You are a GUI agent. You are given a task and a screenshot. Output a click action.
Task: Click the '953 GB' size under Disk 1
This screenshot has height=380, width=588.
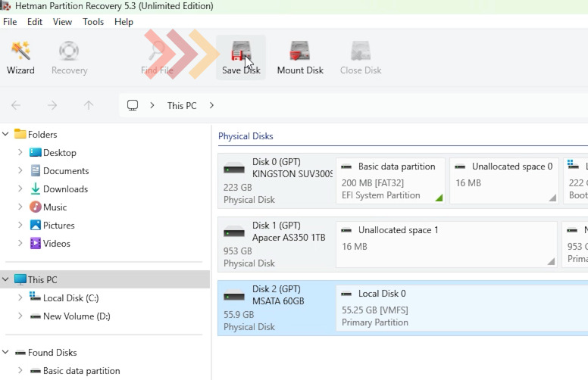tap(238, 251)
